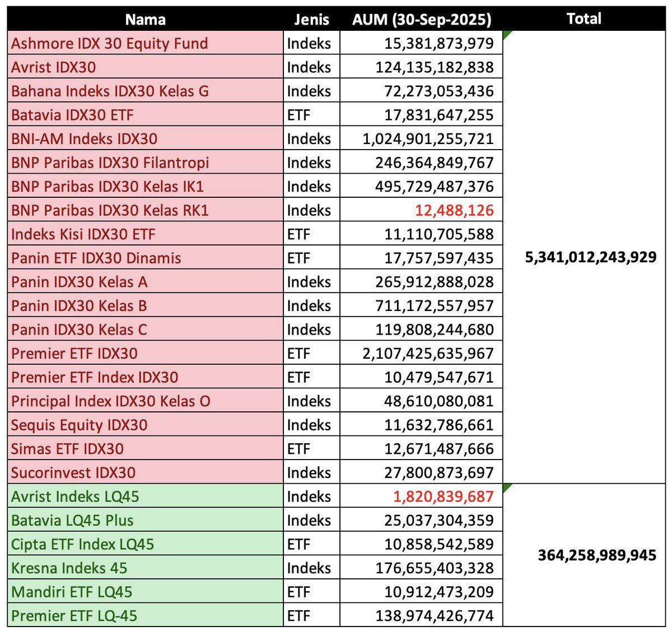Select the Bahana Indeks IDX30 Kelas G cell
The image size is (672, 631).
click(x=146, y=91)
